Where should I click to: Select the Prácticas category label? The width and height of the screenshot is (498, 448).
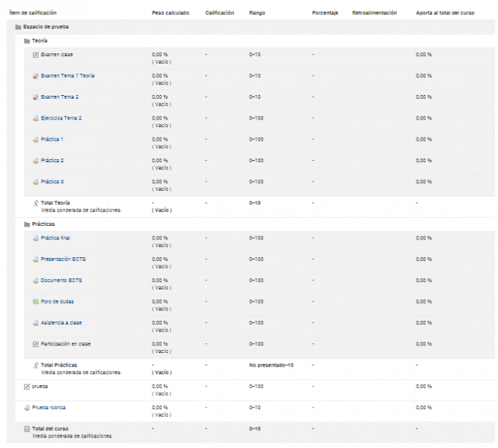click(43, 224)
